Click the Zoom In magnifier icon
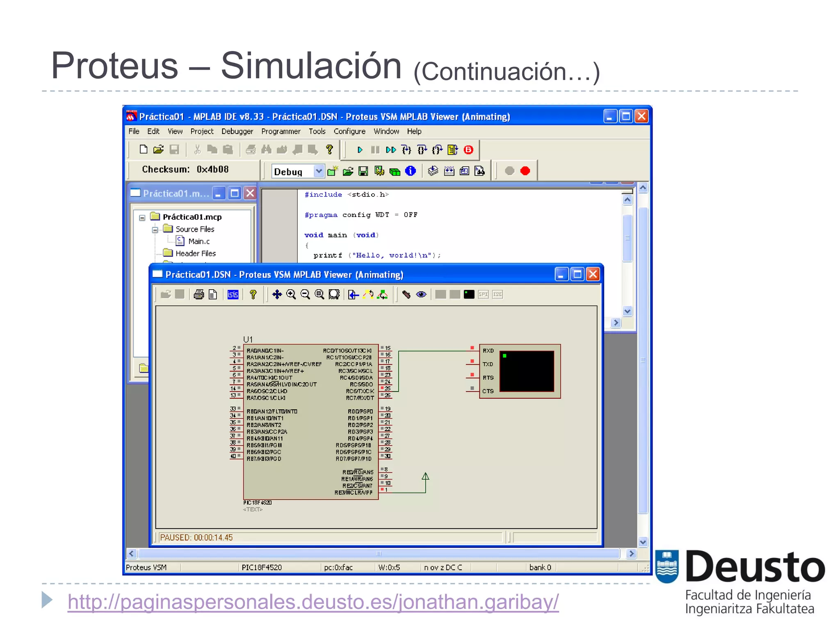 click(291, 294)
